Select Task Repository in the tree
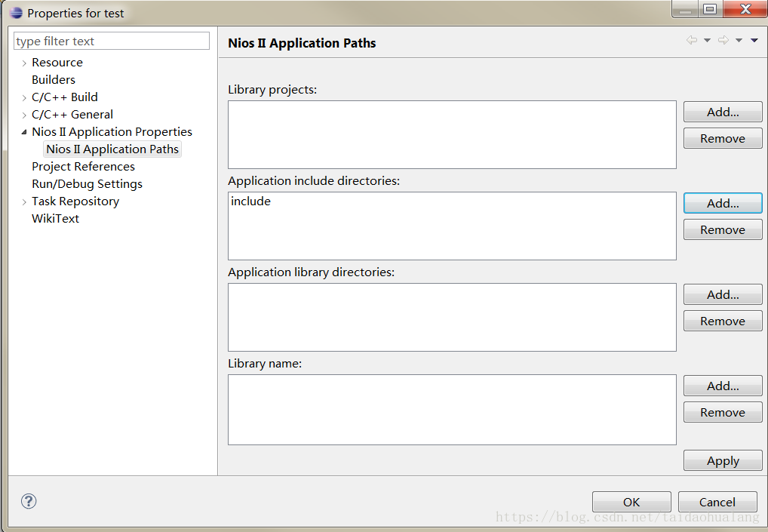This screenshot has height=532, width=768. tap(75, 201)
